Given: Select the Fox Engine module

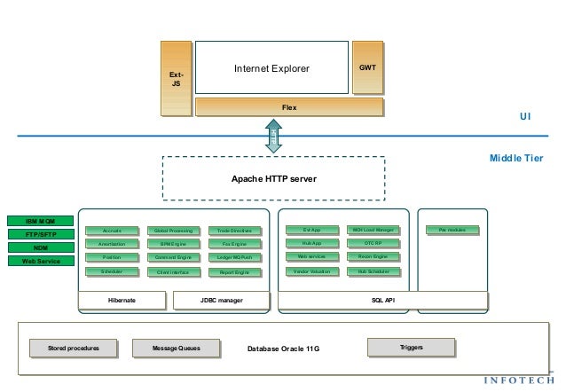Looking at the screenshot, I should coord(234,244).
